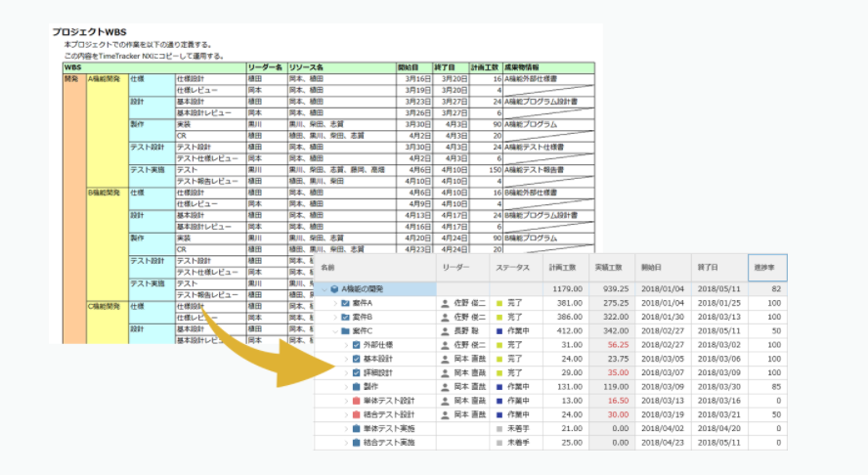Select the 939.25 actual hours cell

tap(612, 289)
